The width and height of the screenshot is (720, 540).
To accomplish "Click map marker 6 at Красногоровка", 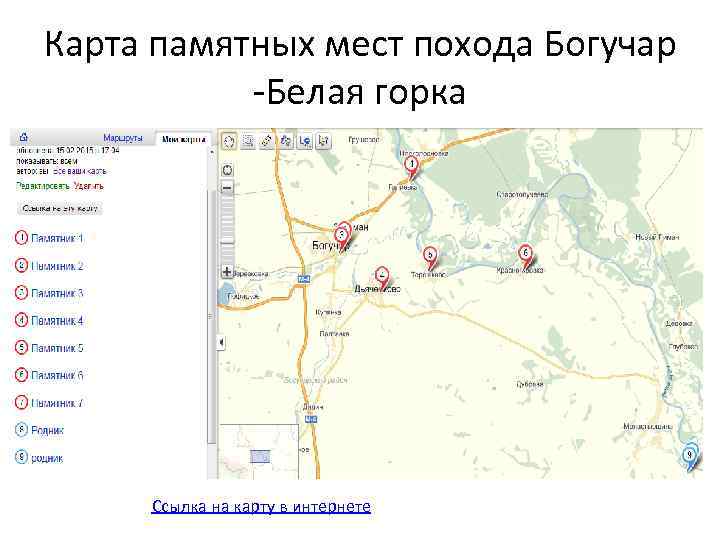I will tap(526, 255).
